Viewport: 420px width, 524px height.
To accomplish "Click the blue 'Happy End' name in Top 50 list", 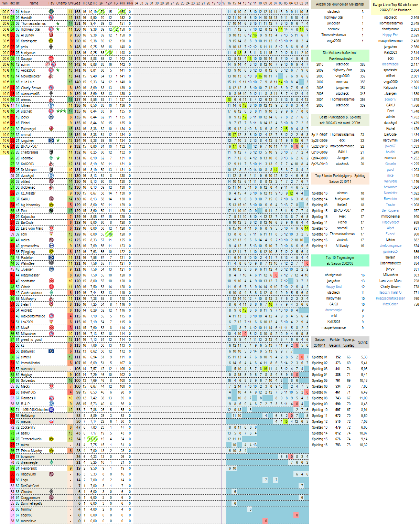I will click(x=390, y=35).
